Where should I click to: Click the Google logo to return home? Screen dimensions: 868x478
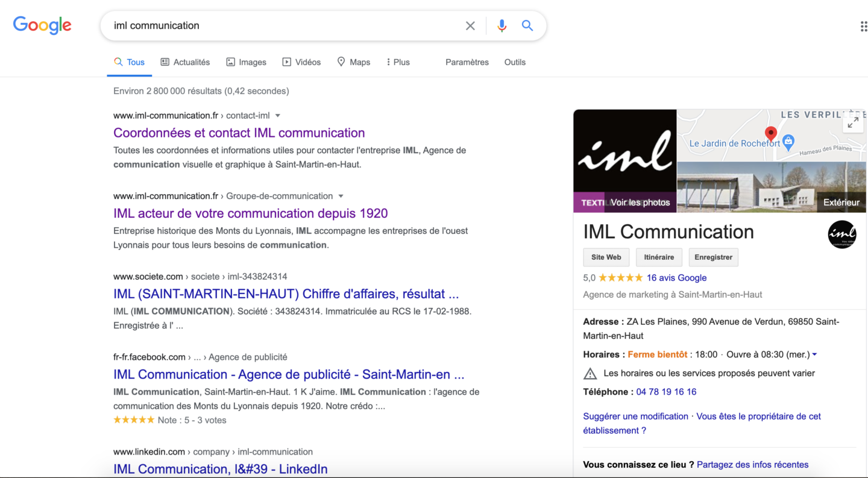(42, 25)
